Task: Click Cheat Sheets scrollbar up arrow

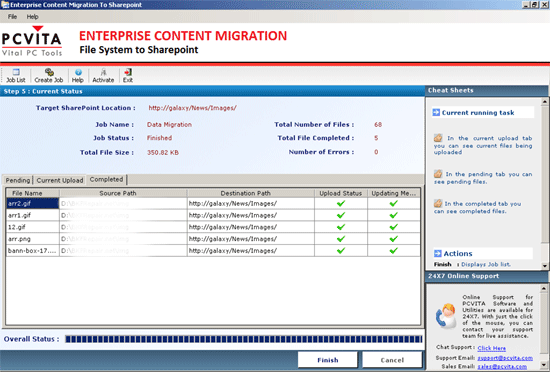Action: point(544,102)
